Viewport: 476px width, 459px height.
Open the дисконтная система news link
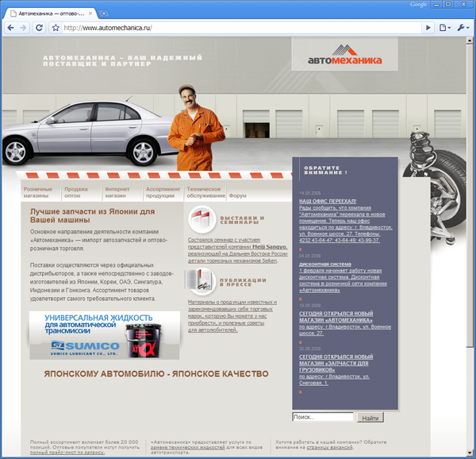pos(324,264)
